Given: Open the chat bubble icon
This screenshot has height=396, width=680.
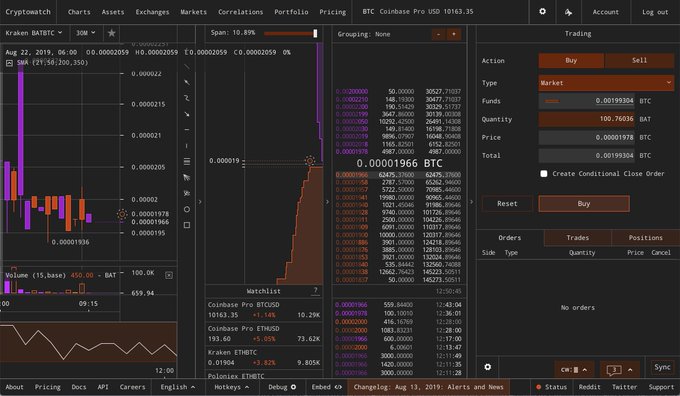Looking at the screenshot, I should 614,370.
